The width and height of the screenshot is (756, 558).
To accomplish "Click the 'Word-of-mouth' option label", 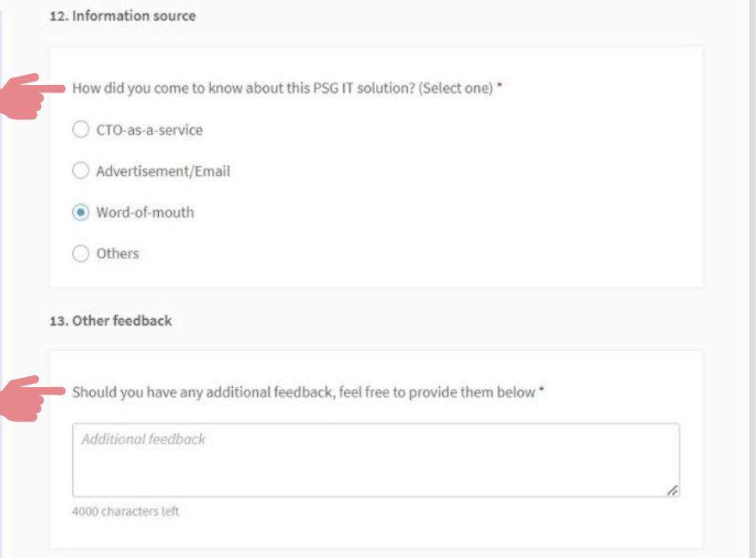I will pyautogui.click(x=145, y=212).
